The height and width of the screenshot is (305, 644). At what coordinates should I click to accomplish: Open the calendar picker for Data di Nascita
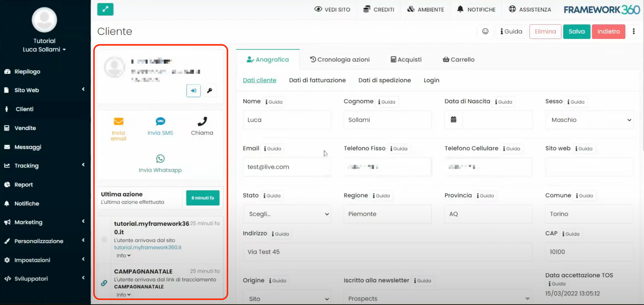(453, 120)
